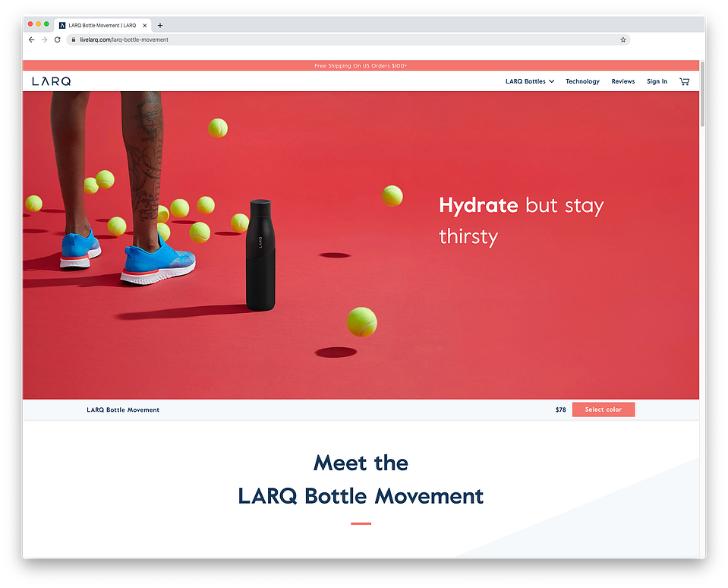Viewport: 728px width, 588px height.
Task: Click the Sign In link
Action: pos(657,81)
